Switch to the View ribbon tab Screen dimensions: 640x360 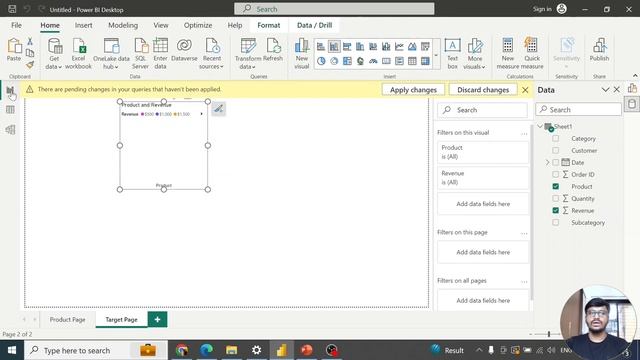161,25
